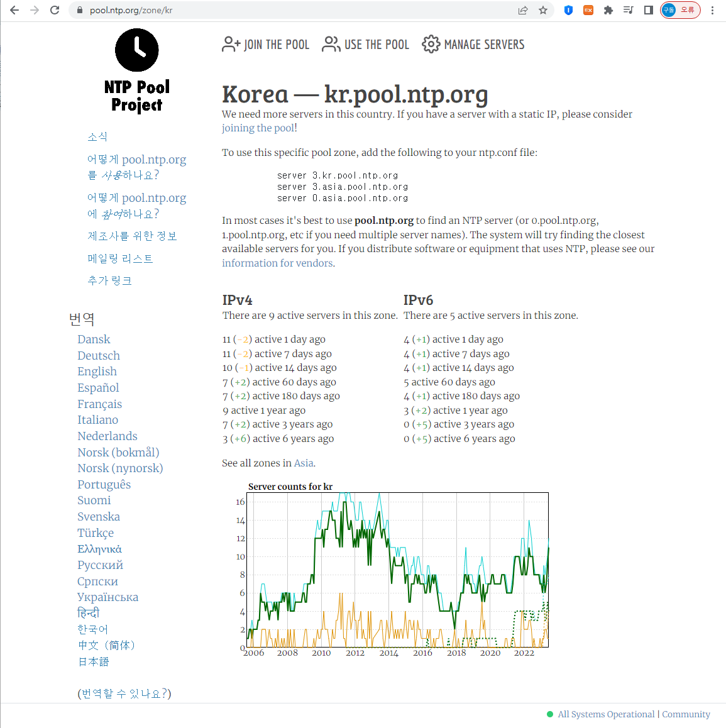This screenshot has width=726, height=728.
Task: Switch language to Suomi
Action: click(94, 500)
